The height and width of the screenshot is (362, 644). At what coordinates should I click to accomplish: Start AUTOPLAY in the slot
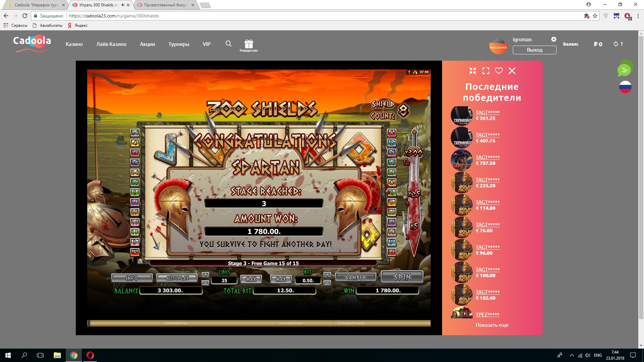coord(177,278)
